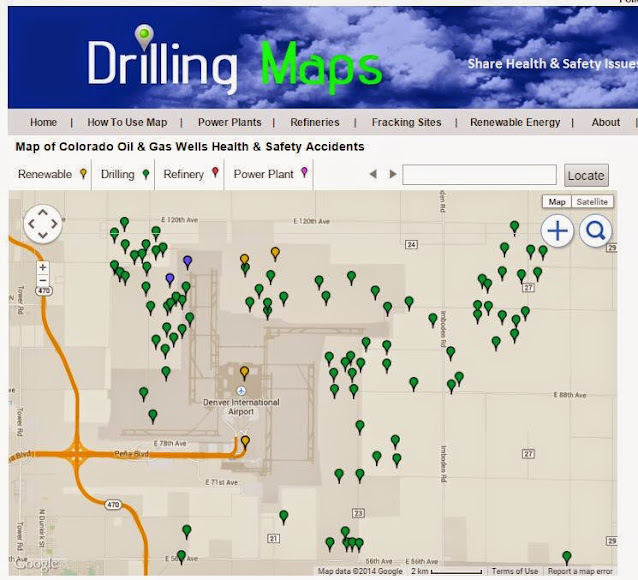Toggle the Drilling legend filter
The image size is (638, 580).
(x=125, y=174)
